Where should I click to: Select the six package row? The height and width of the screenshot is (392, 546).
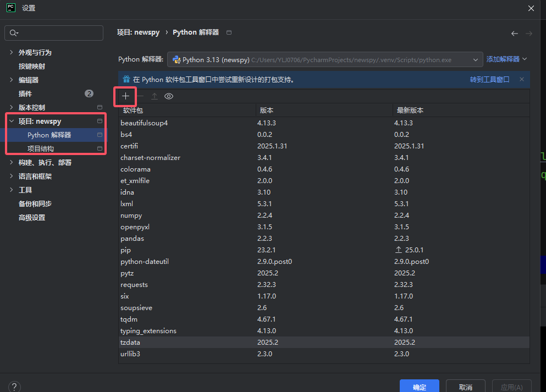click(324, 296)
